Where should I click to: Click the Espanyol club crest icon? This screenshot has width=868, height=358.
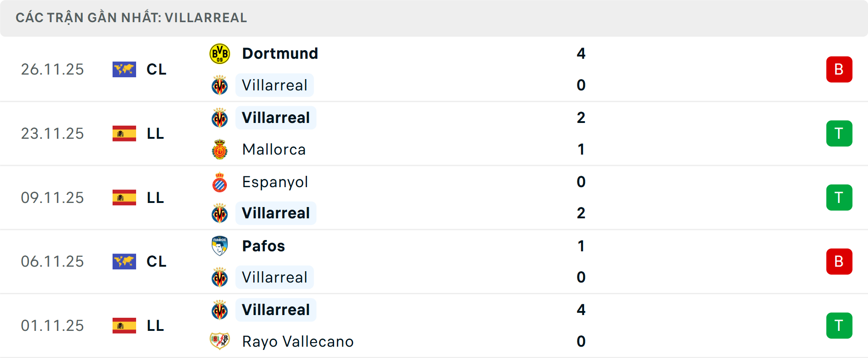[220, 182]
